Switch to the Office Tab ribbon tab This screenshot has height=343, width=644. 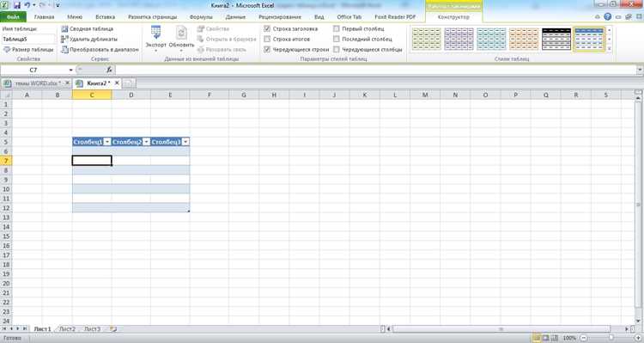point(349,17)
